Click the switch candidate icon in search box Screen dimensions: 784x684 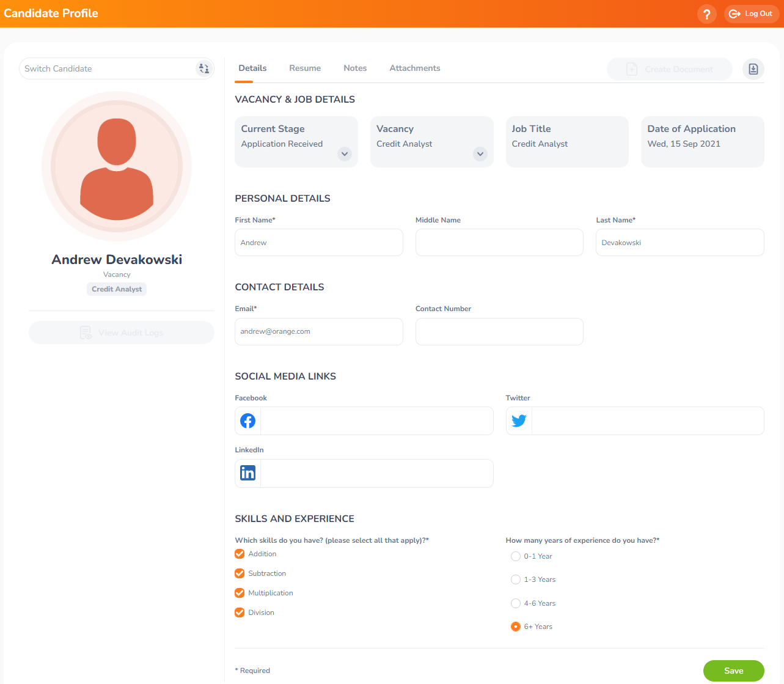203,68
